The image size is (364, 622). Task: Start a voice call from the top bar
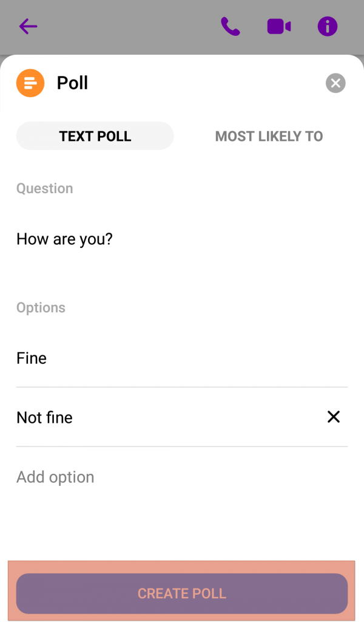pos(231,27)
